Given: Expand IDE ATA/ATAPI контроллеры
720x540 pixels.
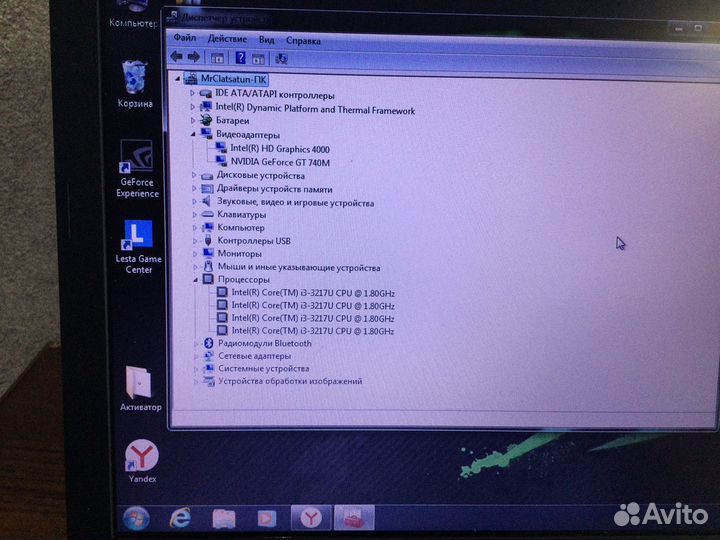Looking at the screenshot, I should click(193, 93).
